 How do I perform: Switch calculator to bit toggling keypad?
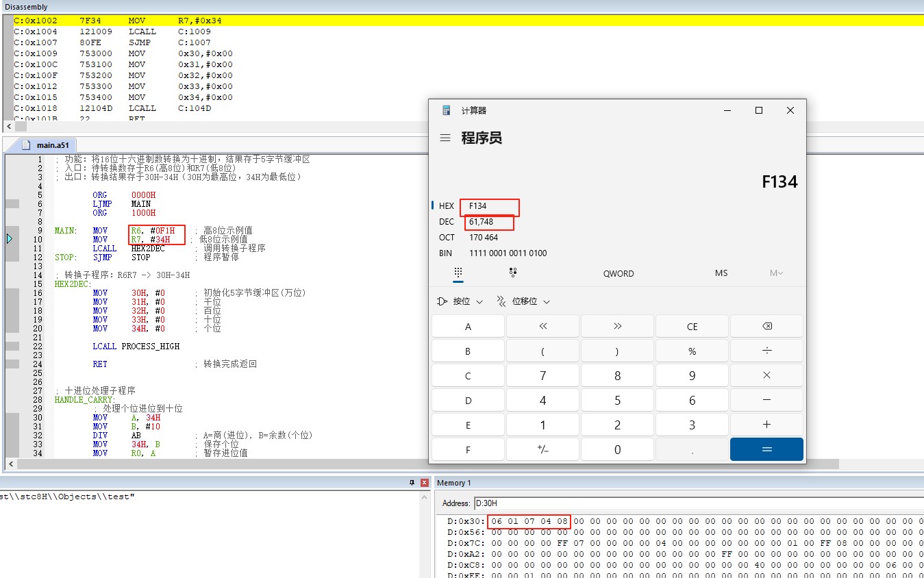(x=512, y=273)
